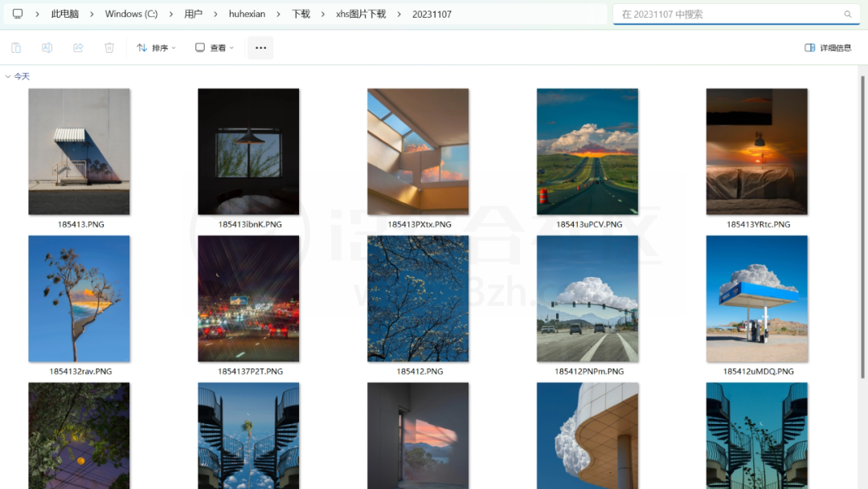
Task: Click the file name 185413YRtc.PNG
Action: pyautogui.click(x=759, y=224)
